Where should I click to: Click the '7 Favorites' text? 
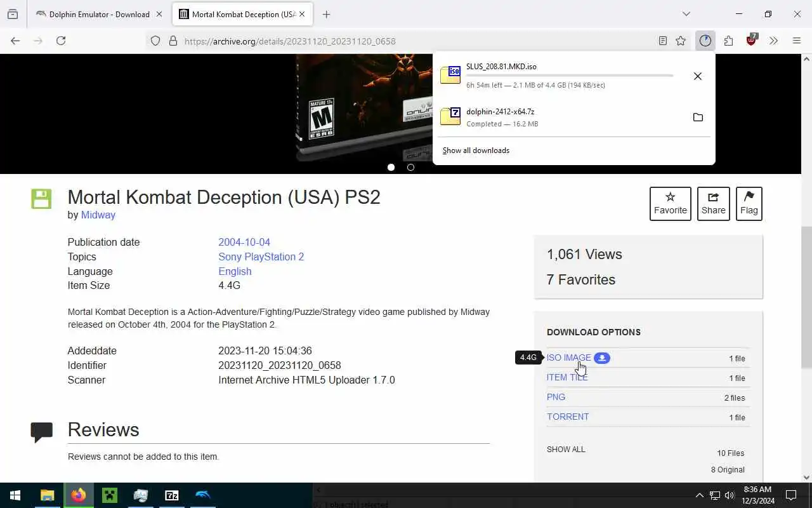click(x=581, y=280)
